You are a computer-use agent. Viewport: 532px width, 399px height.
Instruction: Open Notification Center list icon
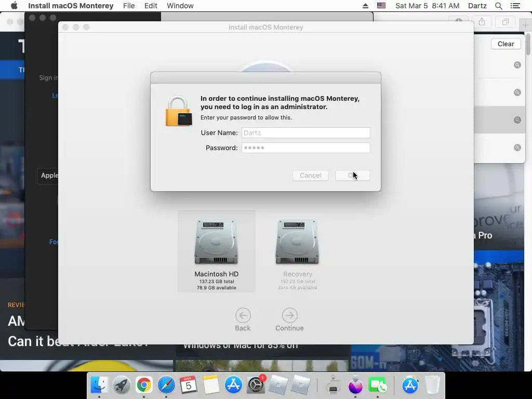pos(515,6)
